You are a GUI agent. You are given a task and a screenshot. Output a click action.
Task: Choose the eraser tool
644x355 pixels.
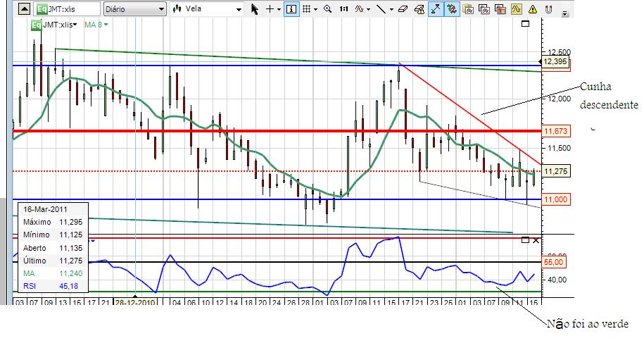coord(403,9)
